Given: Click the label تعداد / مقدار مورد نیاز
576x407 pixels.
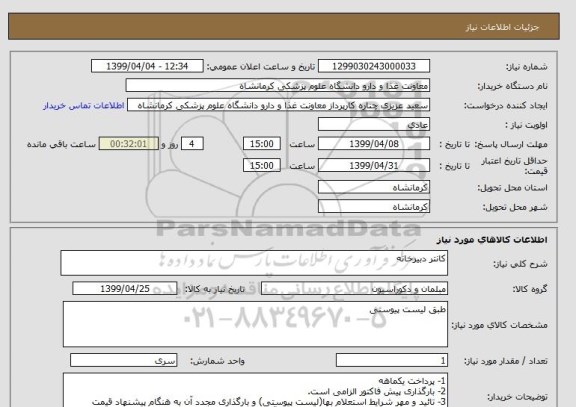Looking at the screenshot, I should (506, 361).
